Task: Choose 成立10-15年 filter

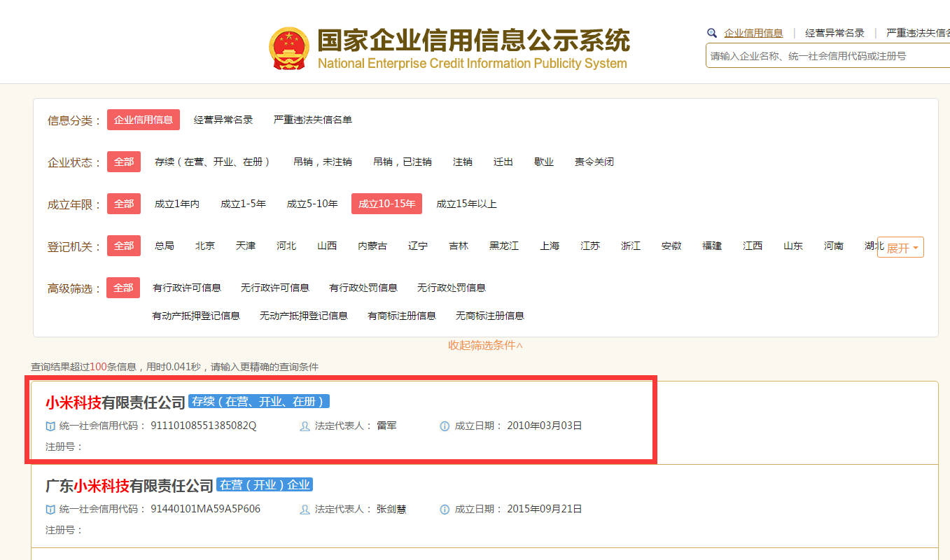Action: (x=386, y=204)
